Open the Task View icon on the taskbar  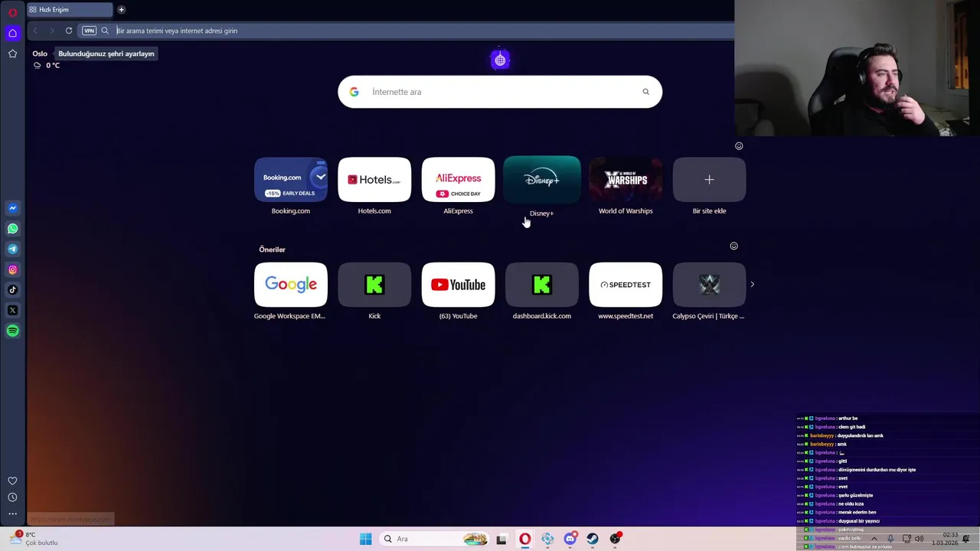[501, 539]
